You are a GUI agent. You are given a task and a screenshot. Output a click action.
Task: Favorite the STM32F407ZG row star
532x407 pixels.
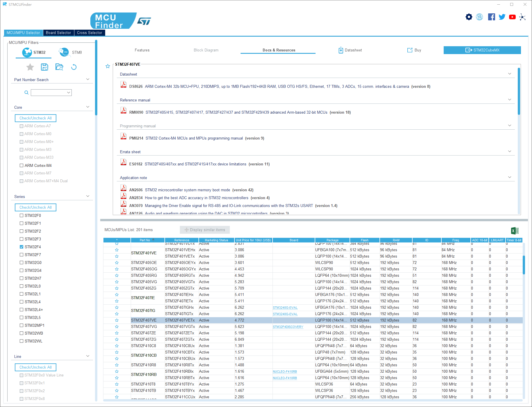point(117,340)
